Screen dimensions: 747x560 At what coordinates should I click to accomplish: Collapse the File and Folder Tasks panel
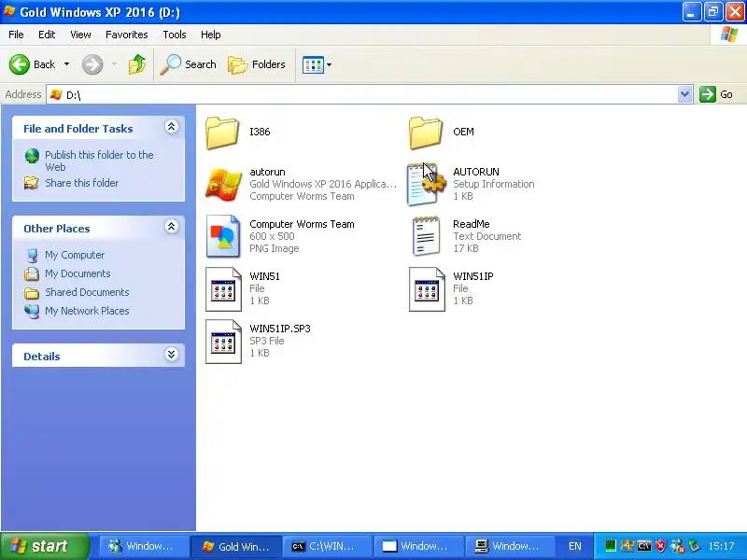[x=172, y=127]
